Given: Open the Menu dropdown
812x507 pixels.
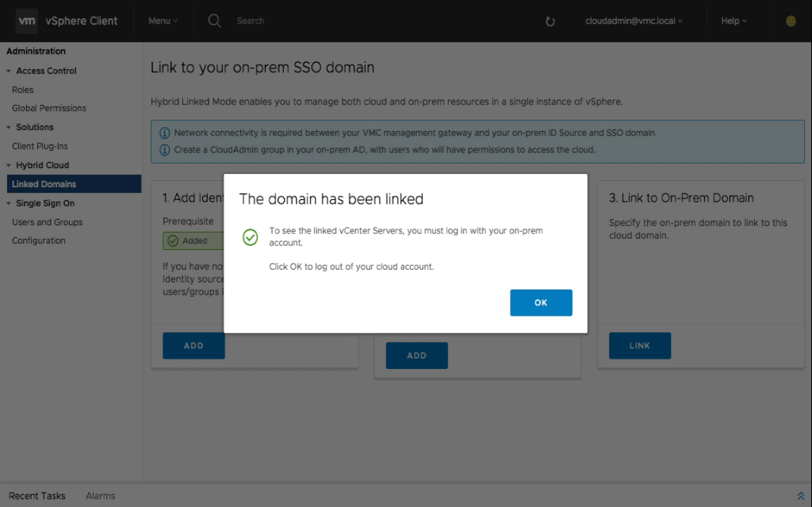Looking at the screenshot, I should coord(163,21).
